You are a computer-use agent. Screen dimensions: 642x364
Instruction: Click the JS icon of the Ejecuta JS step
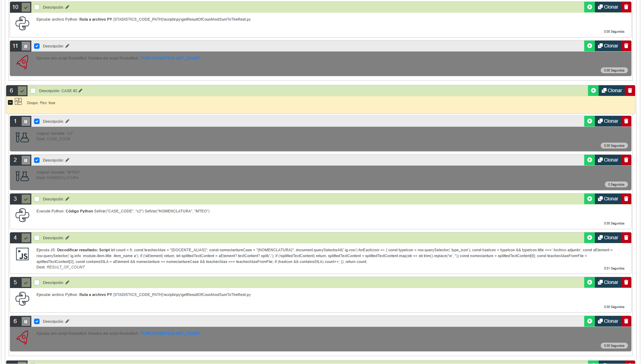(x=22, y=254)
